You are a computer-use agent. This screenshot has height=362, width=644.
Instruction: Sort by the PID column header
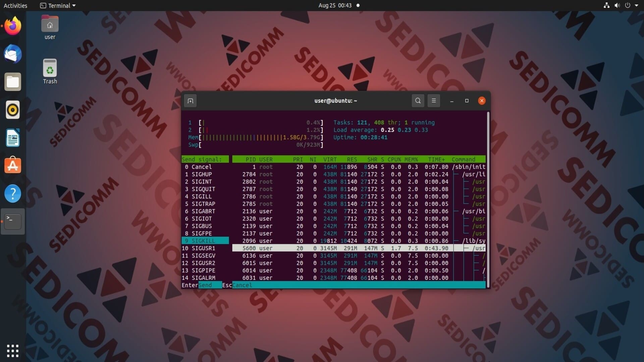(x=251, y=160)
